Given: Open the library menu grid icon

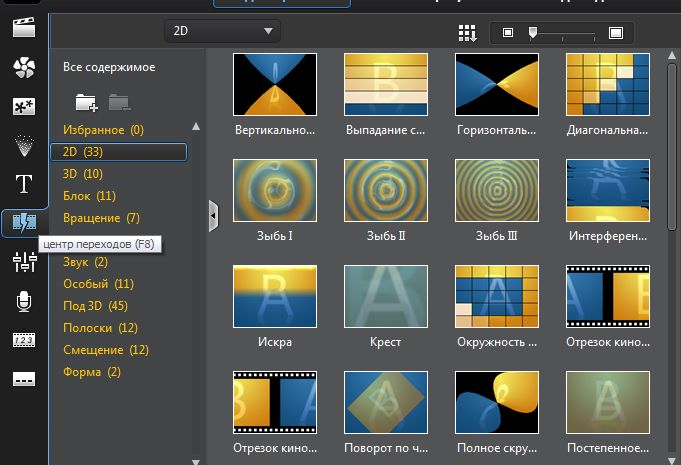Looking at the screenshot, I should click(467, 32).
